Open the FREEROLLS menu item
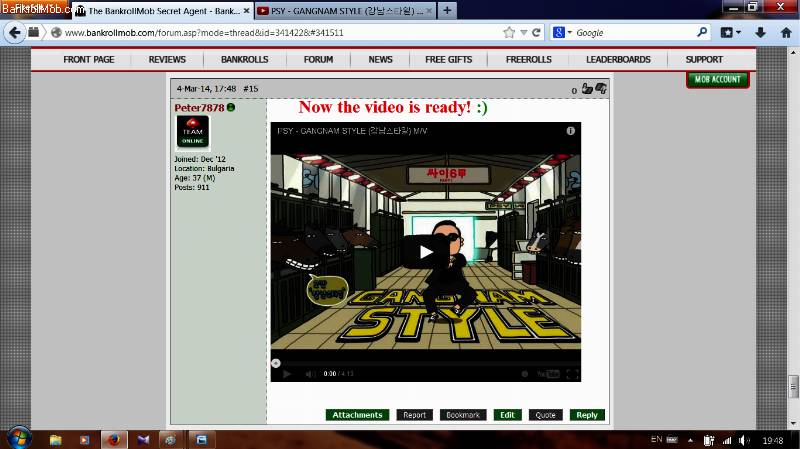This screenshot has height=449, width=800. [x=529, y=59]
